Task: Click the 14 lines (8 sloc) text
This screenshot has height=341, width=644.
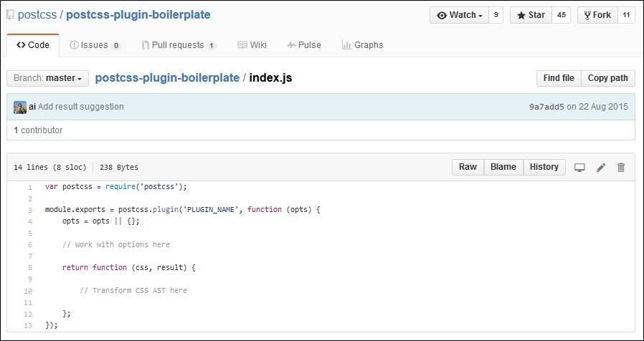Action: [x=50, y=168]
